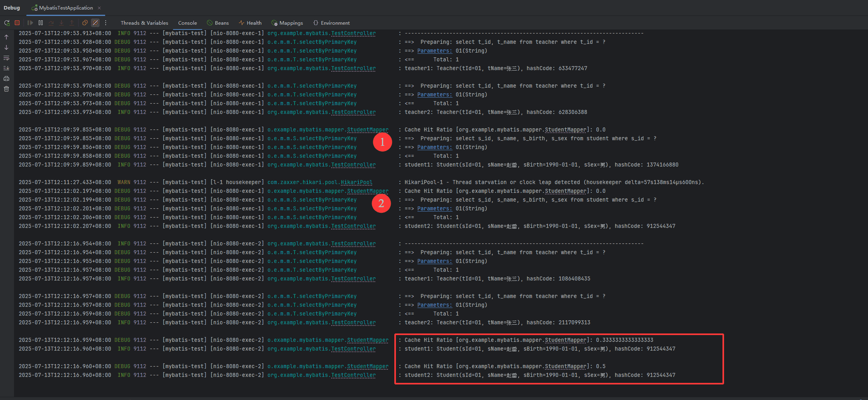Switch to Threads & Variables tab

click(x=144, y=23)
